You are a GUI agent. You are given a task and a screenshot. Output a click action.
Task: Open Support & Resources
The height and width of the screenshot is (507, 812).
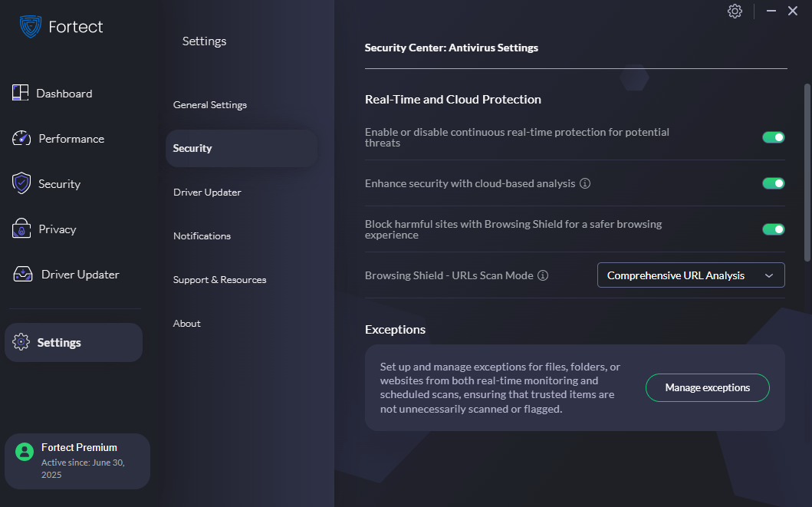(219, 279)
